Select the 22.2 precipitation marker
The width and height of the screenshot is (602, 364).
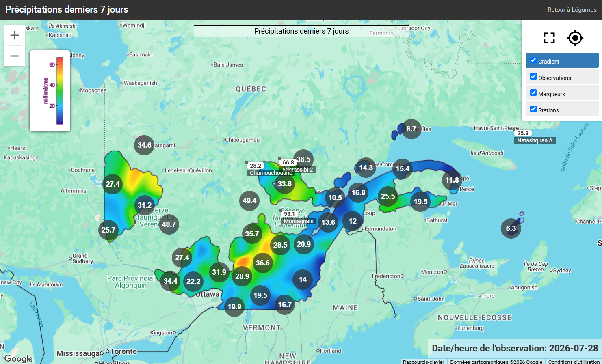[193, 282]
